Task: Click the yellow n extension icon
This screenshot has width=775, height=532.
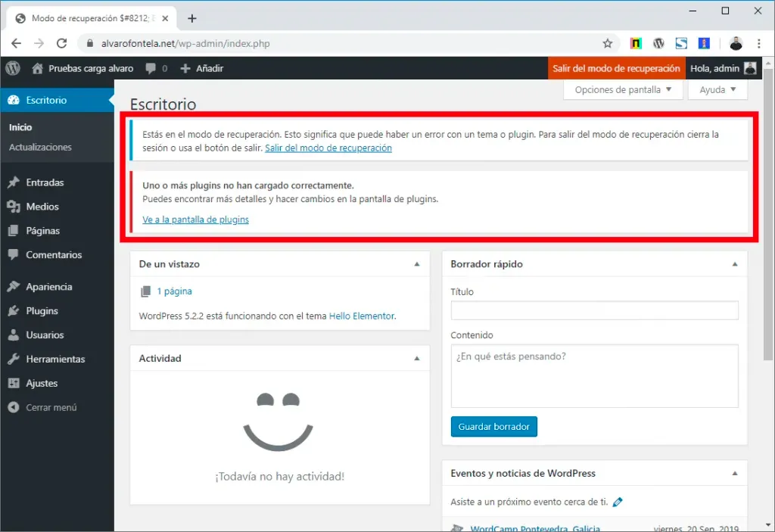Action: (636, 43)
